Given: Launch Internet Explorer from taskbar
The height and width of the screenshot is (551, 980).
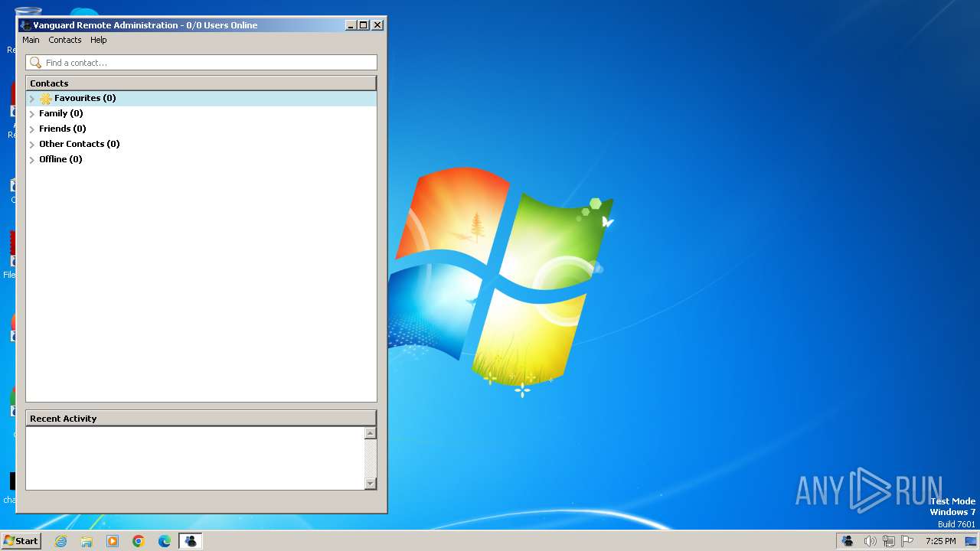Looking at the screenshot, I should point(61,541).
